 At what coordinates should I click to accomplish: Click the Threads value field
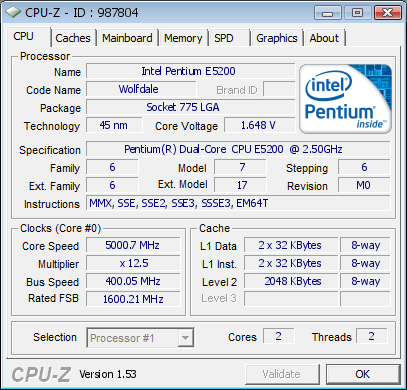[x=372, y=336]
